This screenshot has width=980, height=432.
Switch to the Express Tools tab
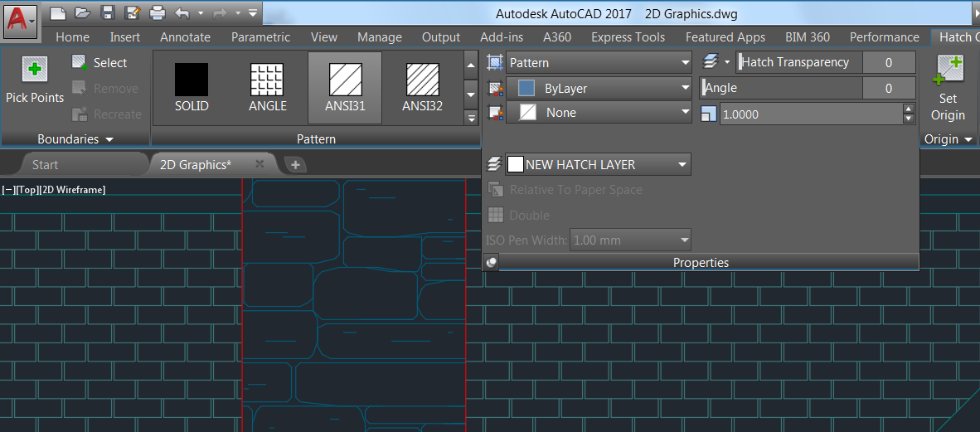tap(628, 36)
